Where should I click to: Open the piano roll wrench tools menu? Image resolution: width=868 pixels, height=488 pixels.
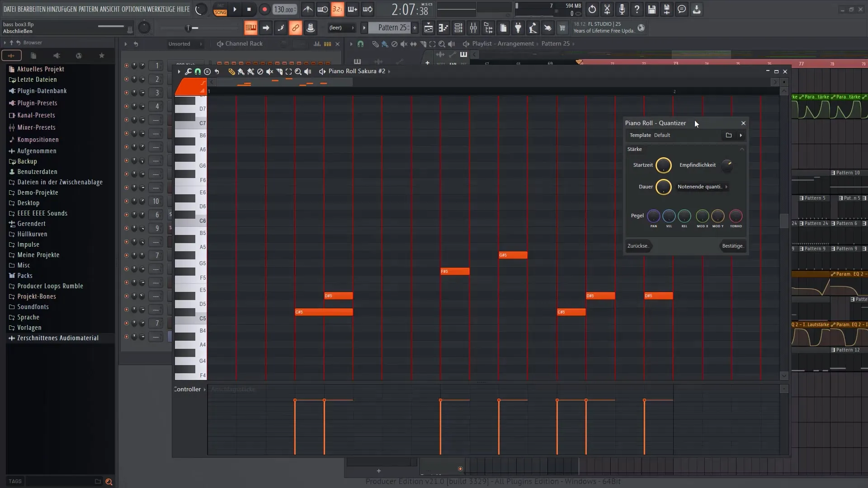pos(188,71)
